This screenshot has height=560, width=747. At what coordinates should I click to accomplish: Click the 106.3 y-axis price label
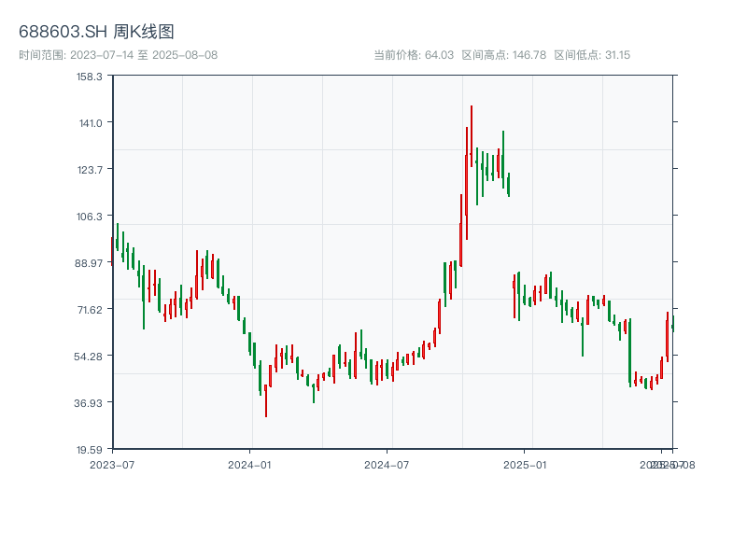pos(90,217)
